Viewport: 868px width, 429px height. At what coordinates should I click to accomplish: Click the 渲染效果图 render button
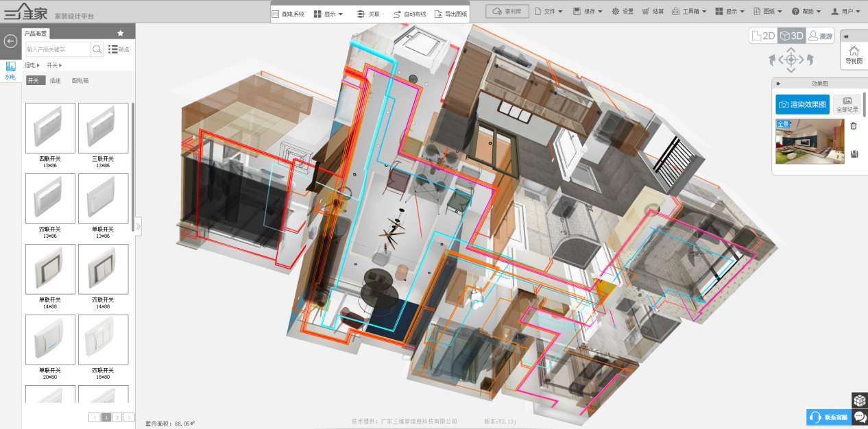(x=802, y=105)
